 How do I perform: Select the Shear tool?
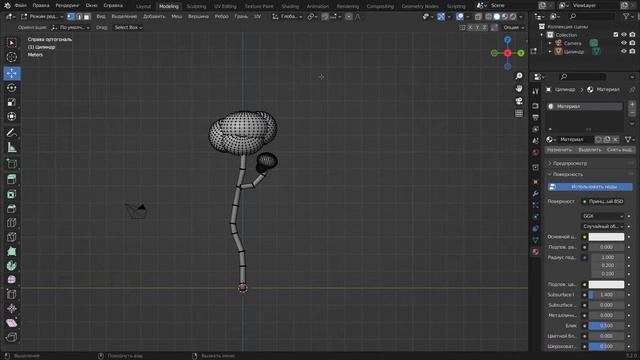pos(11,323)
